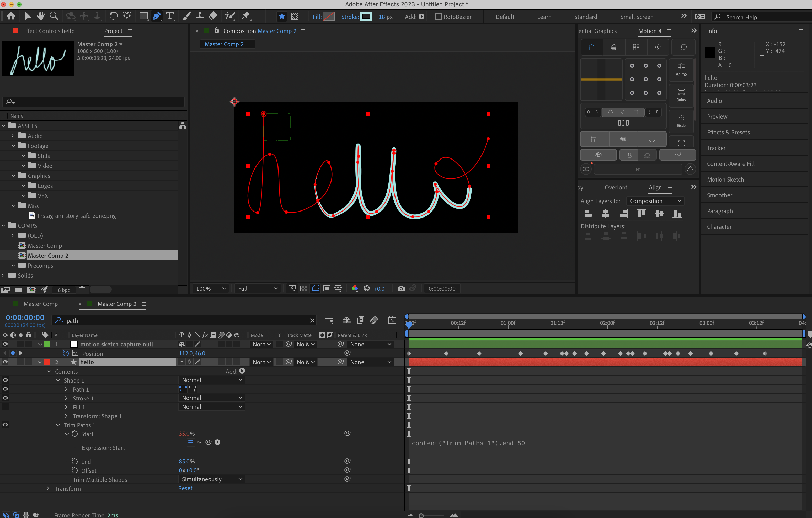Viewport: 812px width, 518px height.
Task: Toggle visibility of Trim Paths 1
Action: tap(5, 425)
